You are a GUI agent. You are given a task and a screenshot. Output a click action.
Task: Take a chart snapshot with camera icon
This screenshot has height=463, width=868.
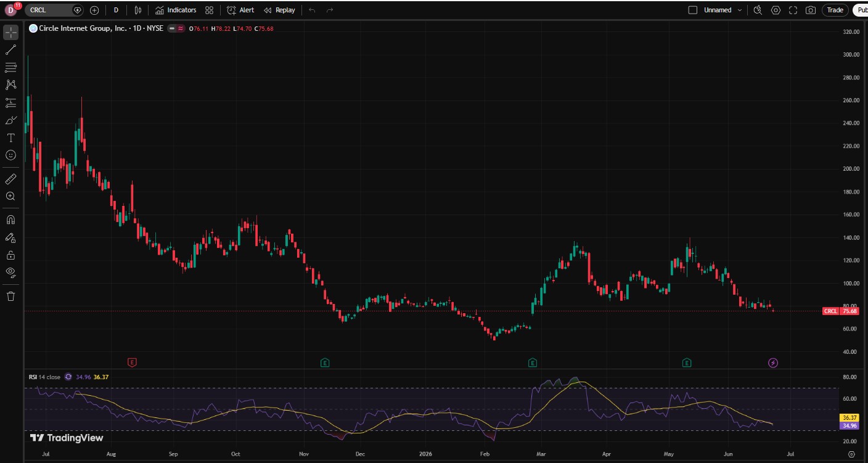[x=811, y=10]
